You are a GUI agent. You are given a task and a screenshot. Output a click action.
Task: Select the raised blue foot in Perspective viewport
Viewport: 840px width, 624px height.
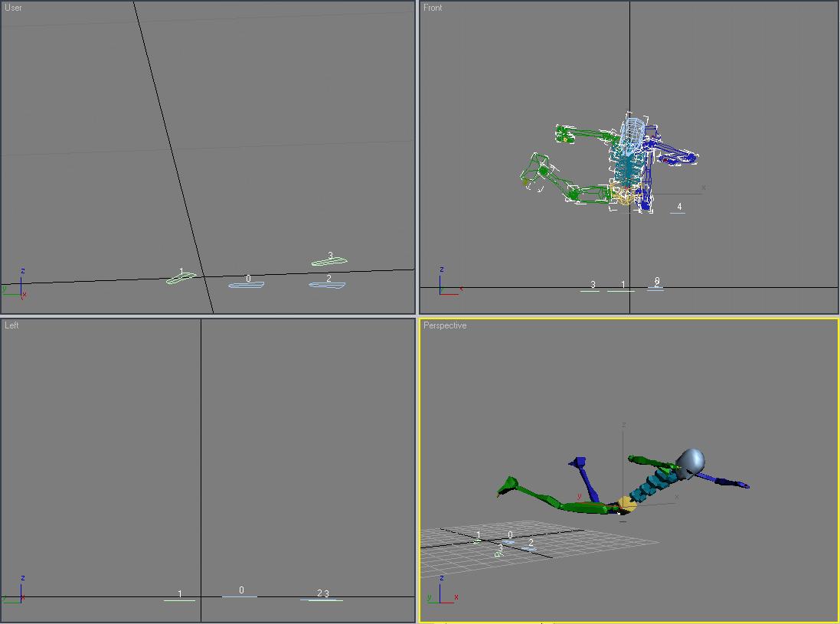(579, 462)
